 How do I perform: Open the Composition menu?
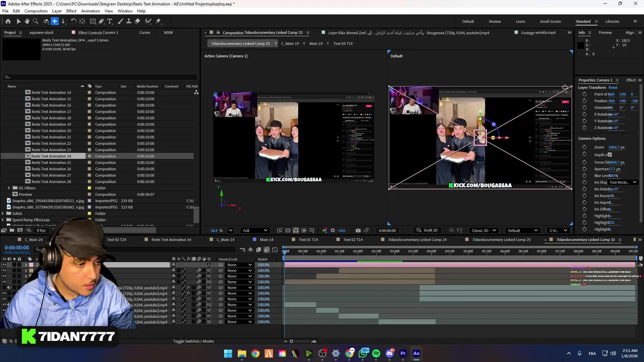tap(36, 11)
